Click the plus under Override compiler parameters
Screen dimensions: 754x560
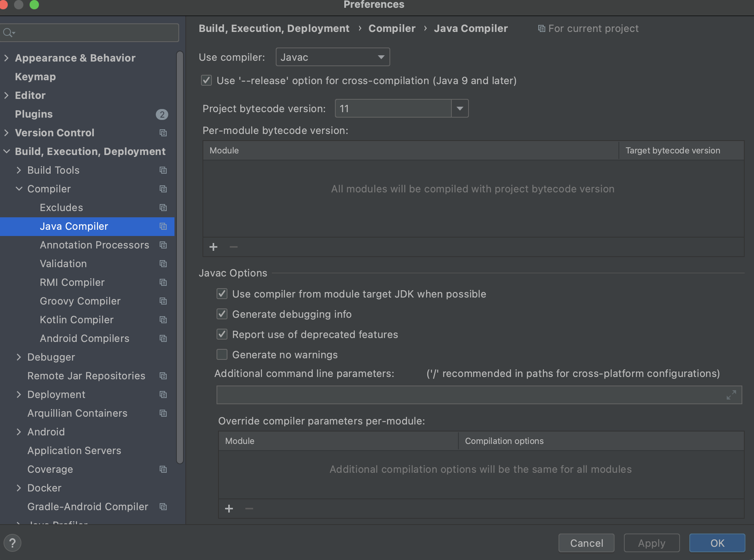point(229,509)
